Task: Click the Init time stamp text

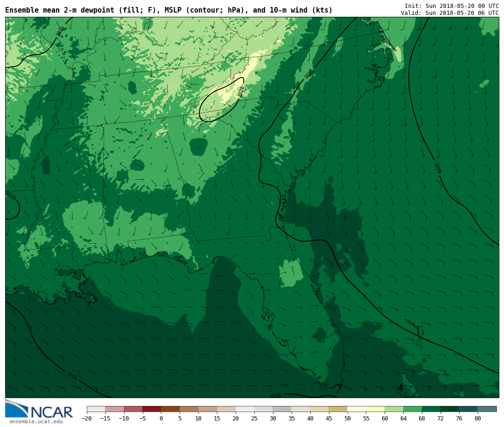Action: [x=451, y=6]
